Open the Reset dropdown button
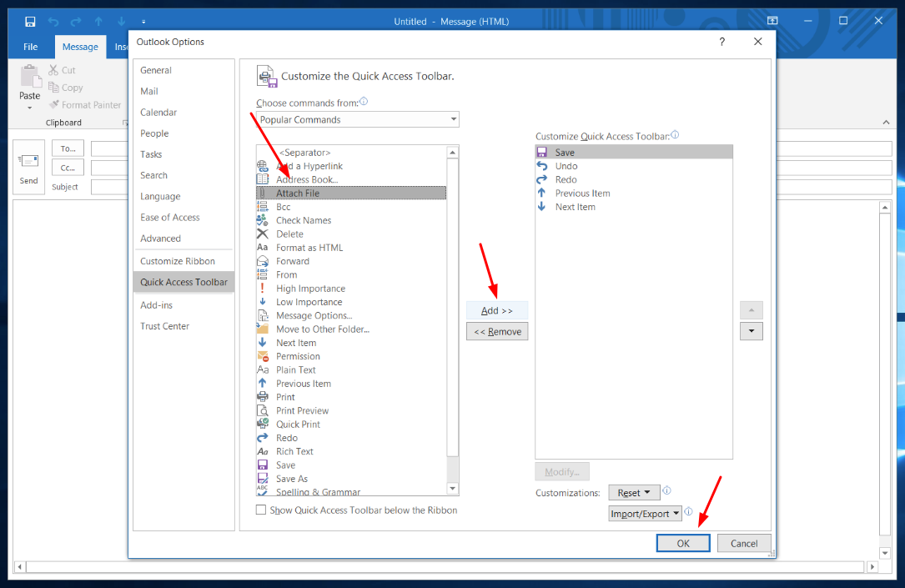Viewport: 905px width, 588px height. click(634, 493)
